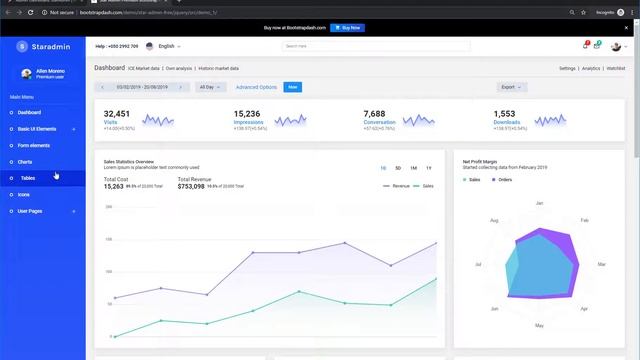Click browser zoom magnifier icon
This screenshot has width=640, height=360.
coord(572,13)
